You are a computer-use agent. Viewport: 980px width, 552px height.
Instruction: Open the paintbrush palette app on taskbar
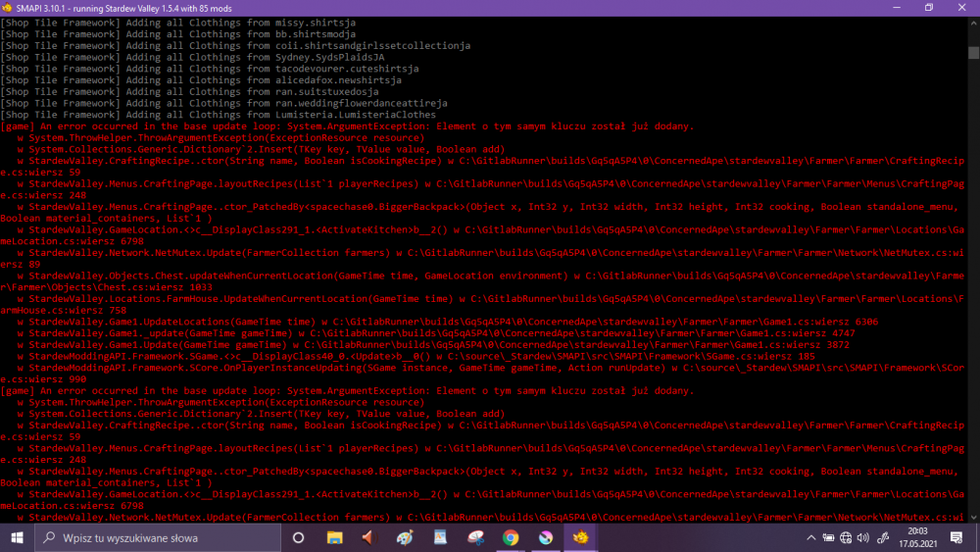(x=475, y=537)
